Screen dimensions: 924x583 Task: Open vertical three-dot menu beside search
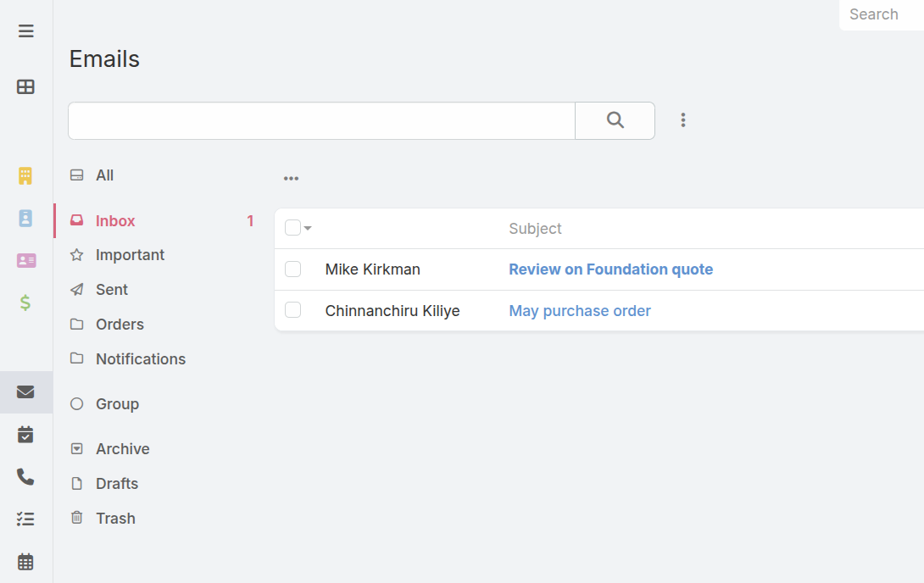tap(683, 120)
